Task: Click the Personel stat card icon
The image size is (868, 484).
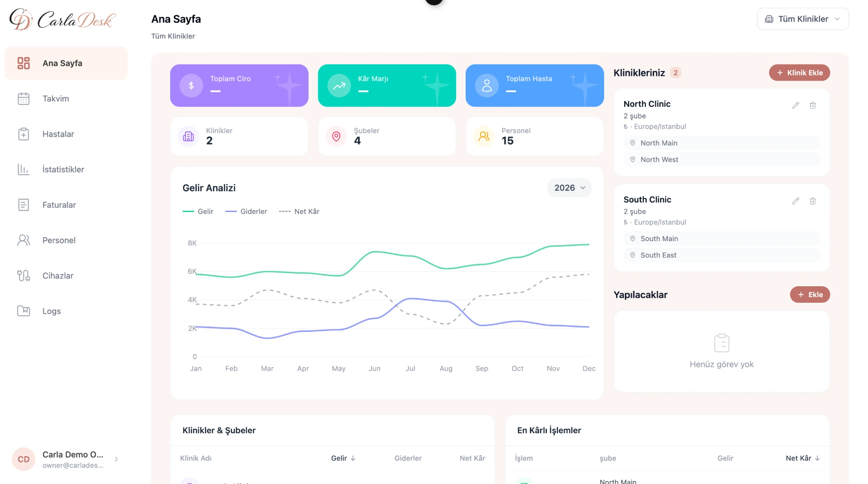Action: (484, 137)
